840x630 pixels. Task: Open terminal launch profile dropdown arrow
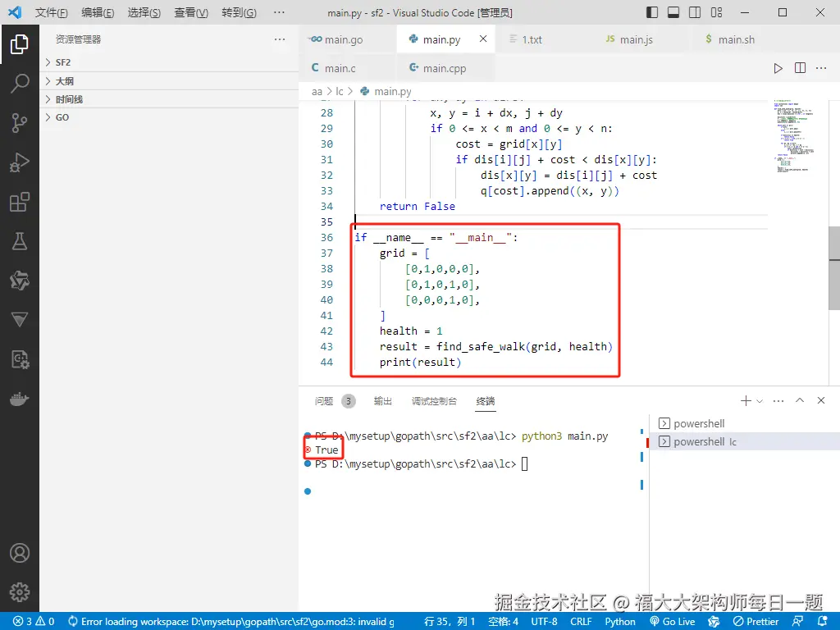[760, 400]
